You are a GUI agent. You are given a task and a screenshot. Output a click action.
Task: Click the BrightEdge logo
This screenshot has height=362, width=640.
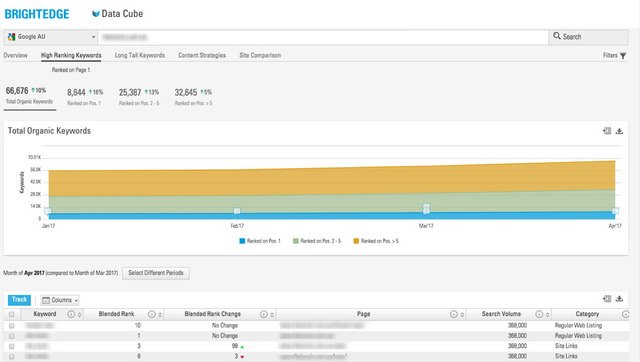37,14
